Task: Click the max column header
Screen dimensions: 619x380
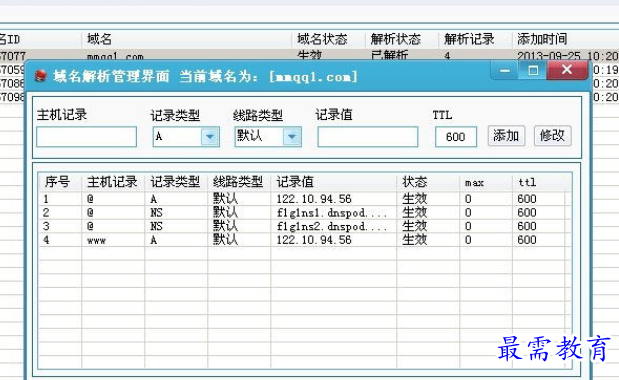Action: tap(486, 182)
